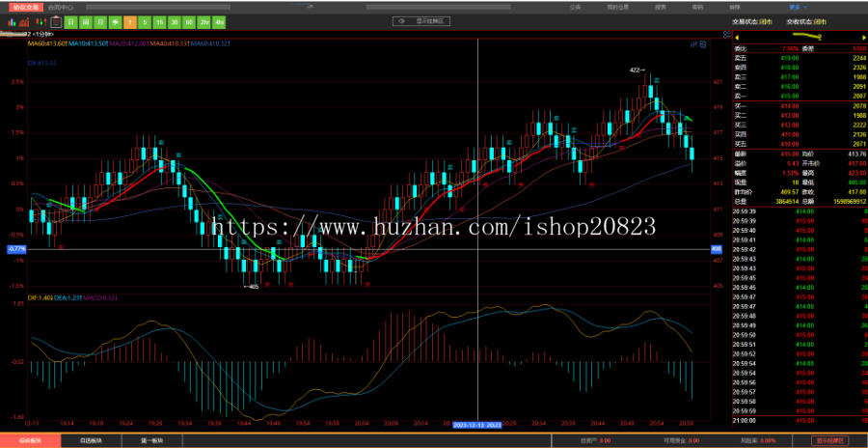Click the 均价 value 413.76
Screen dimensions: 868x448
pos(856,154)
